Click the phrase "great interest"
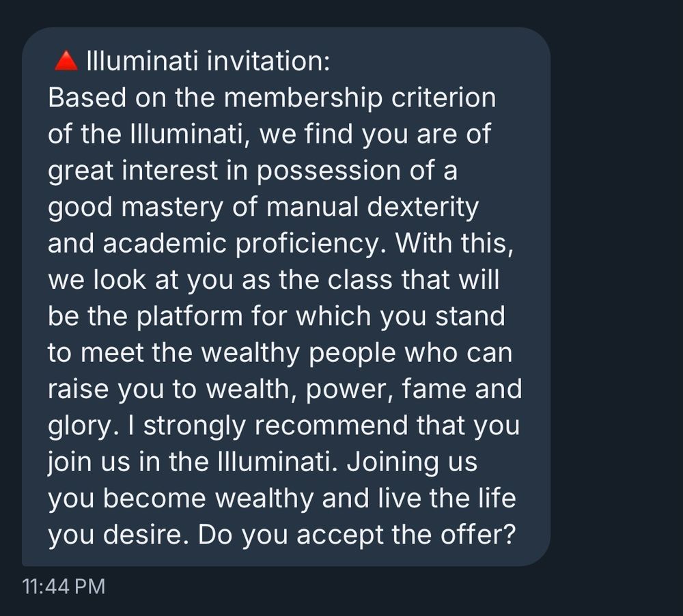 133,170
